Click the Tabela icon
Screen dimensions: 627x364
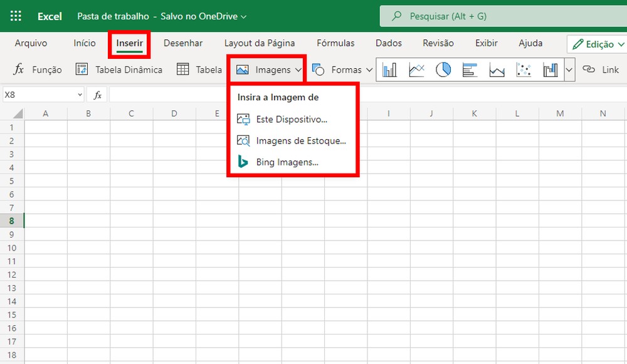coord(182,69)
